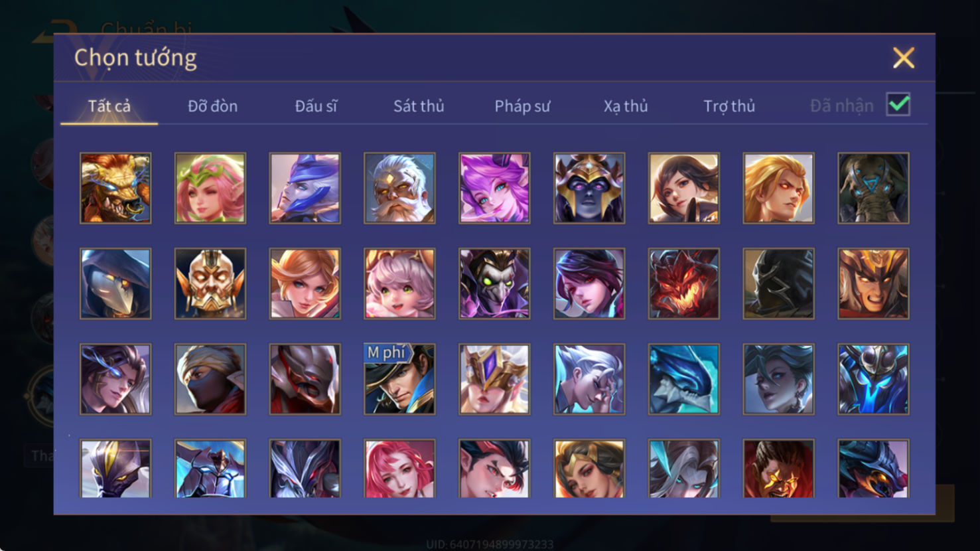Switch to the Trợ thủ tab

[x=729, y=106]
